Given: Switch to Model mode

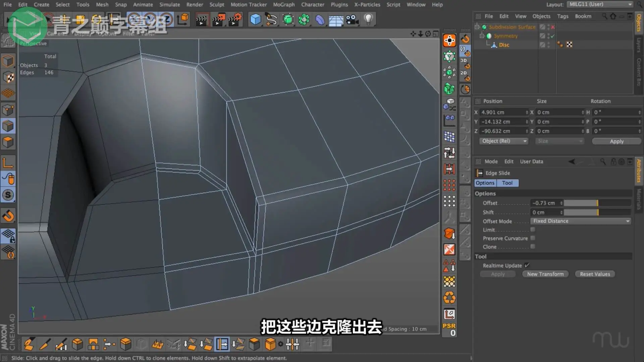Looking at the screenshot, I should 8,61.
